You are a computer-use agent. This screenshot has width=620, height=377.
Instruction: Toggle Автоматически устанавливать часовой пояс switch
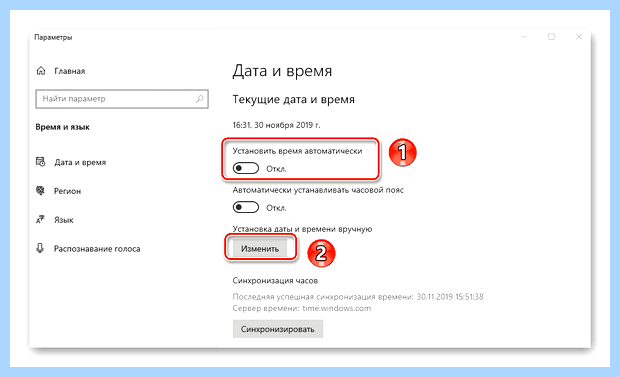pos(246,207)
